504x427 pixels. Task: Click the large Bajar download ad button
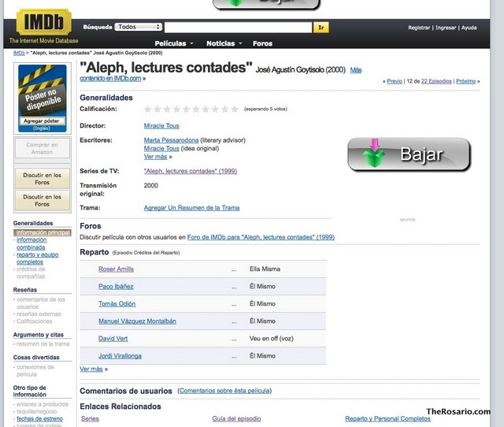point(409,154)
